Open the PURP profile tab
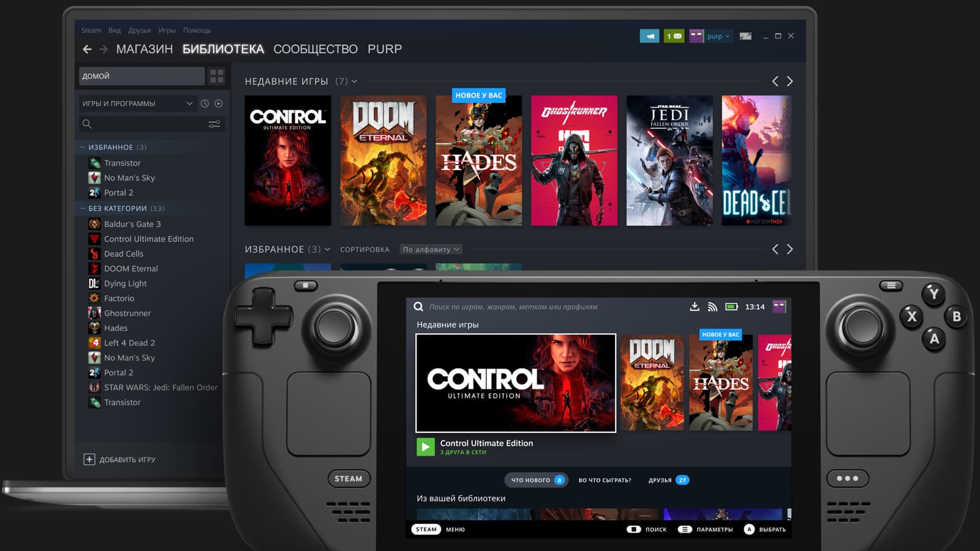The height and width of the screenshot is (551, 980). [x=385, y=49]
